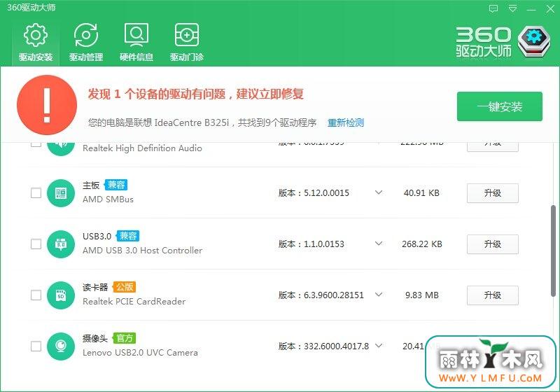
Task: Click 升级 for Realtek PCIE CardReader
Action: point(493,295)
